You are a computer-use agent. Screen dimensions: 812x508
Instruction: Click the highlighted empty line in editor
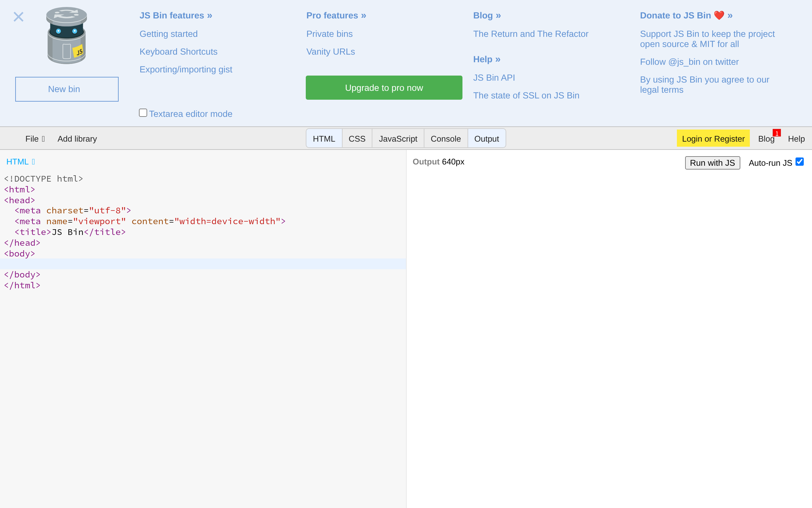(203, 264)
